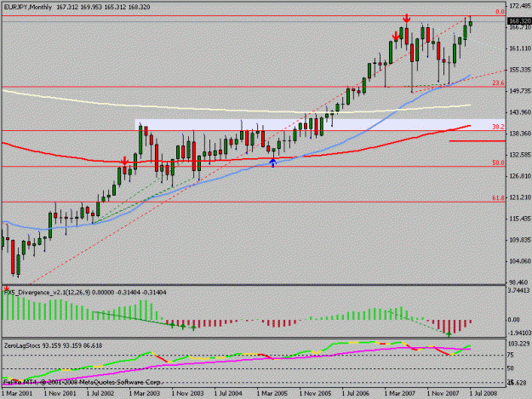Select the EURJPY,Monthly chart title
This screenshot has width=532, height=399.
pyautogui.click(x=28, y=7)
